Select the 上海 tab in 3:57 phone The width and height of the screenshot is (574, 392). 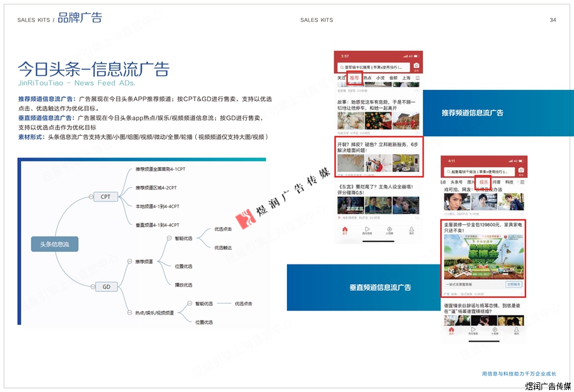pos(406,78)
